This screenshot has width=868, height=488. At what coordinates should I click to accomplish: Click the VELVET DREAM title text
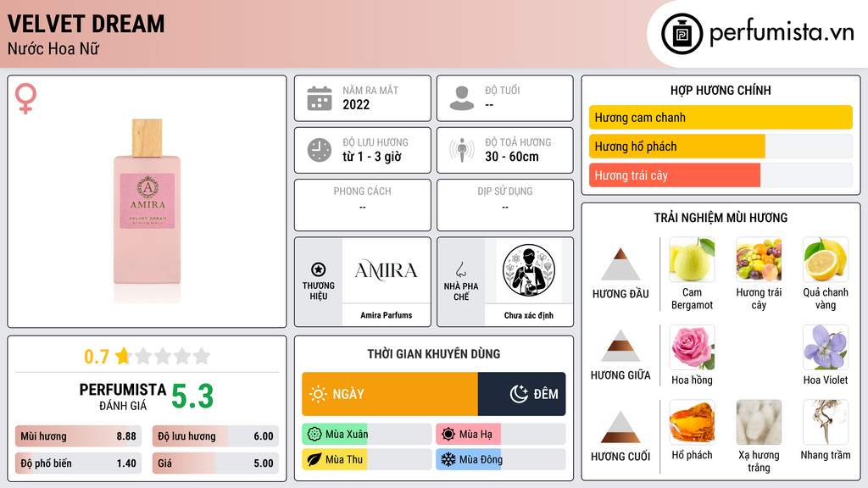[x=86, y=24]
